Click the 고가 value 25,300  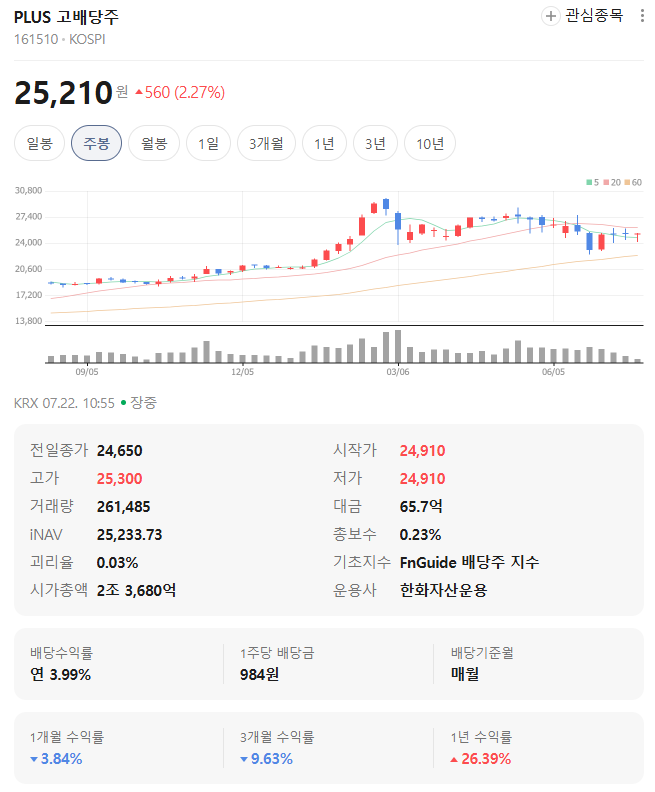tap(120, 478)
